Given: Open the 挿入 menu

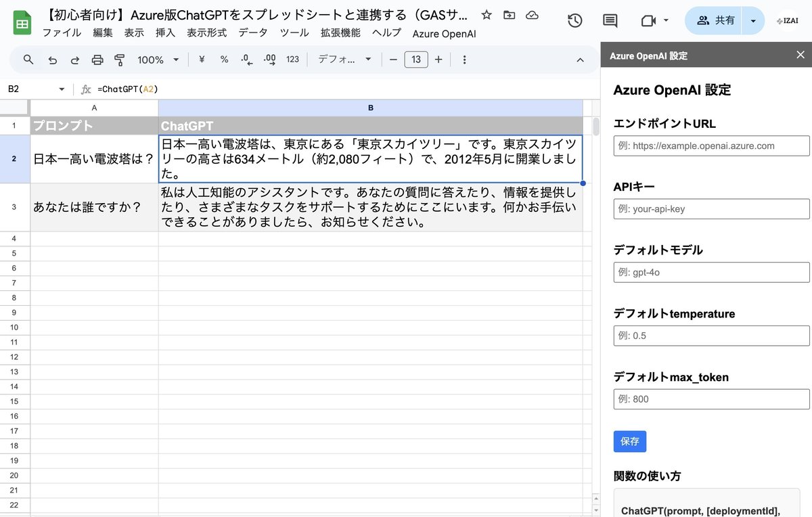Looking at the screenshot, I should pos(165,32).
